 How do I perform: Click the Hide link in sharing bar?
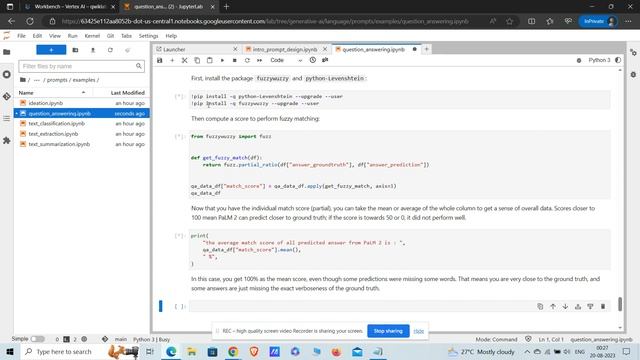[x=418, y=331]
